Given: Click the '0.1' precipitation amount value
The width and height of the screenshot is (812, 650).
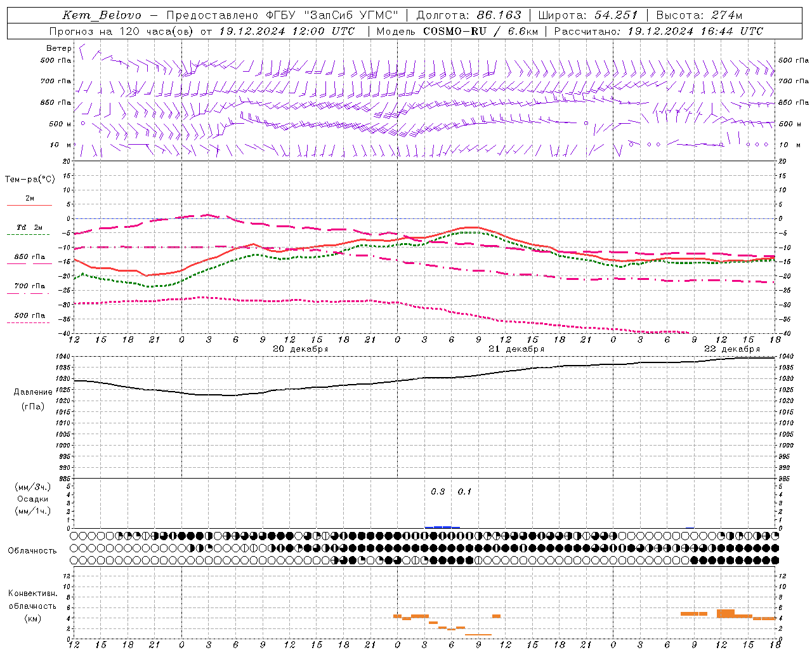Looking at the screenshot, I should 464,492.
